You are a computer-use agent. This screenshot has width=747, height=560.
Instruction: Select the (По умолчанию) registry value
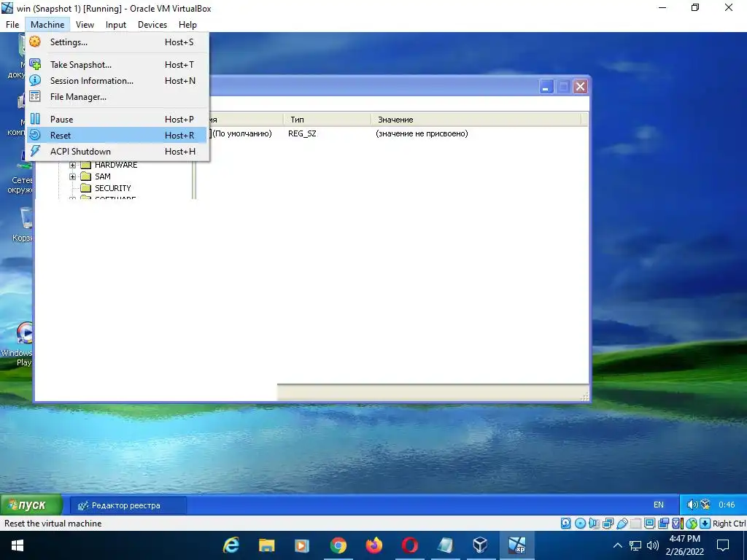coord(241,134)
